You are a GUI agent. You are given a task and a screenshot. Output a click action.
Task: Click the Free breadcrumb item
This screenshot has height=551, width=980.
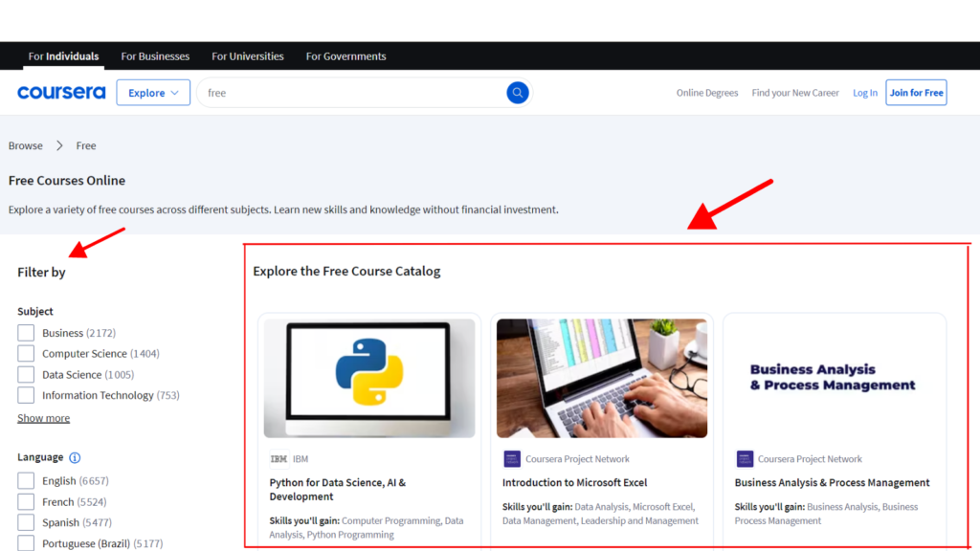(86, 145)
